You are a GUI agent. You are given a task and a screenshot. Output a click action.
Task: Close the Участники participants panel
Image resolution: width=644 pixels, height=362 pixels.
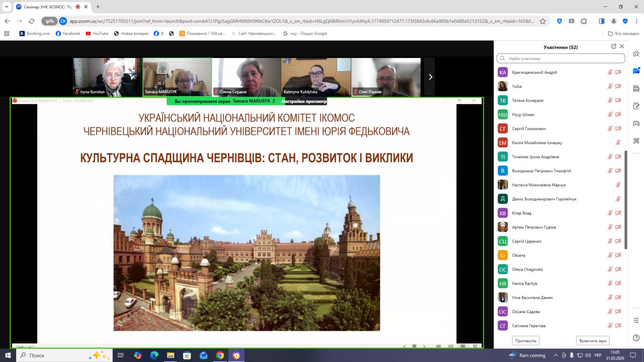[622, 46]
